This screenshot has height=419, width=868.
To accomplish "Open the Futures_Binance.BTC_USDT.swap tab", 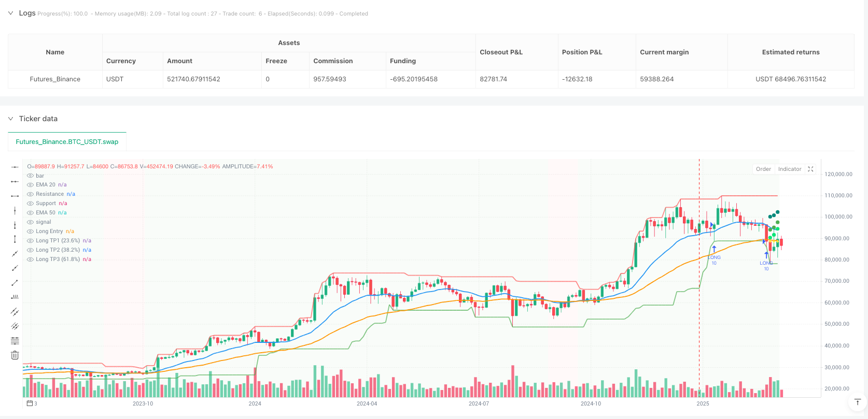I will pos(67,142).
